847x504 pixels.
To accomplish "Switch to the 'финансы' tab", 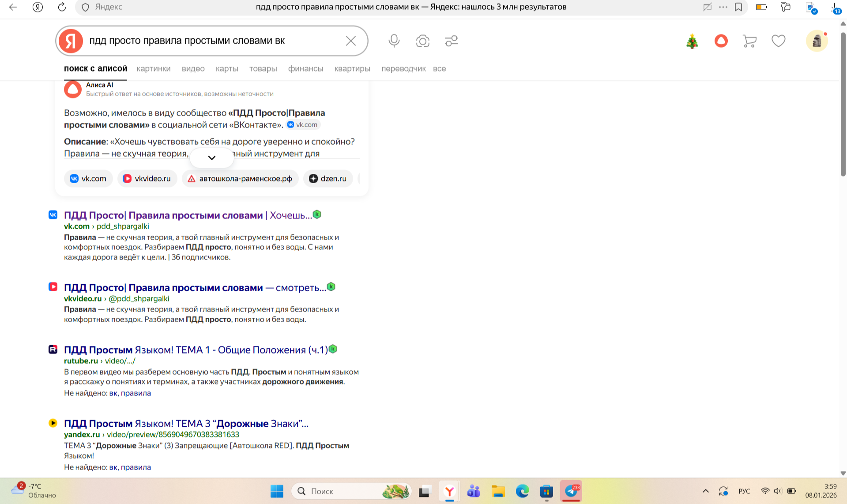I will (x=305, y=68).
